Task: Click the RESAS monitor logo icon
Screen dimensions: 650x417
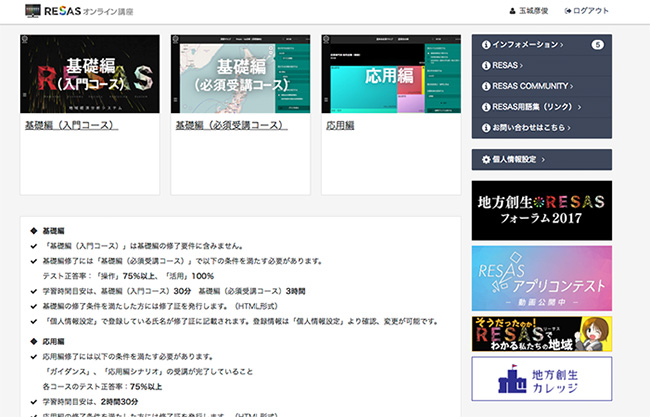Action: click(x=33, y=10)
